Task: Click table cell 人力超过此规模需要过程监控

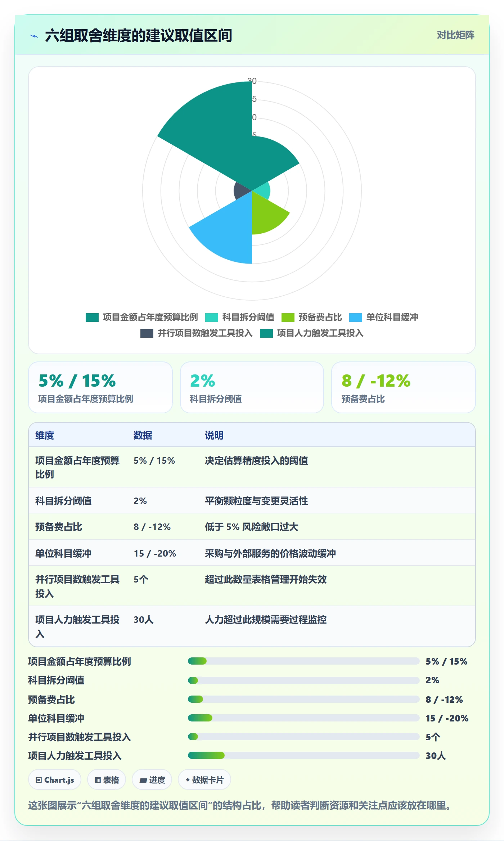Action: coord(266,620)
